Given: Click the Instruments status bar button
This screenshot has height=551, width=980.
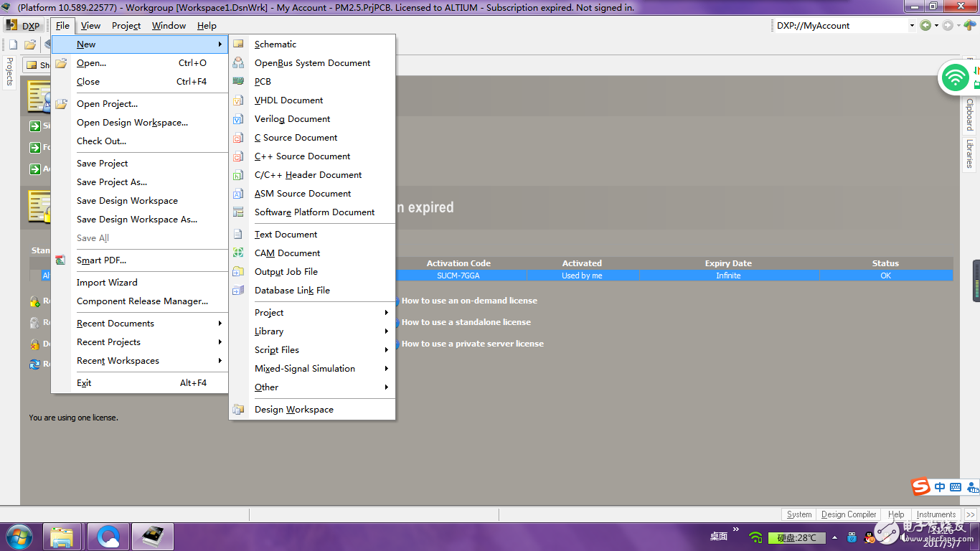Looking at the screenshot, I should (x=936, y=514).
